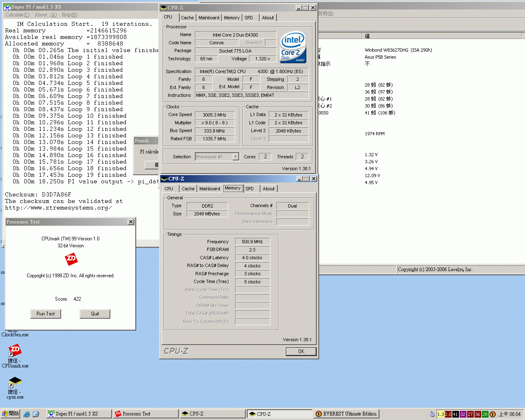
Task: Click the second quick launch browser icon
Action: point(36,414)
